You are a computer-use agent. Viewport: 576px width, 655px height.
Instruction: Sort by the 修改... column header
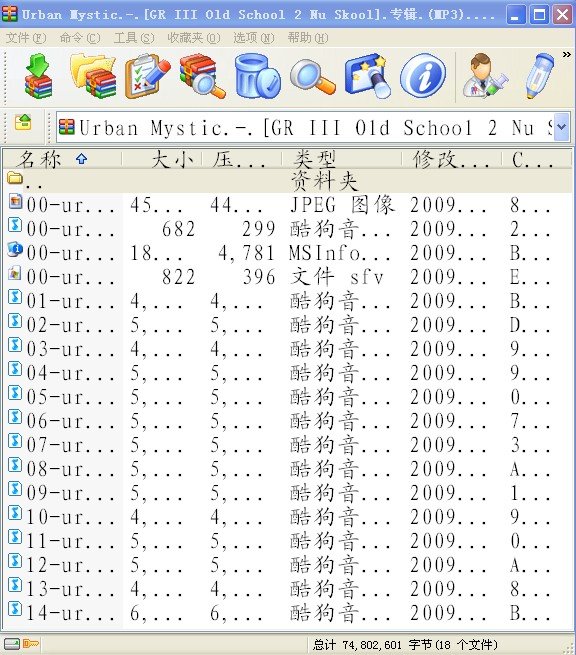[452, 159]
